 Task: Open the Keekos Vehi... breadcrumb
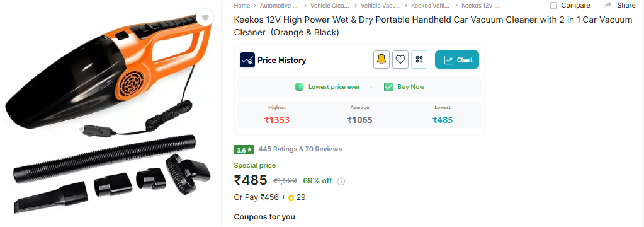tap(431, 5)
